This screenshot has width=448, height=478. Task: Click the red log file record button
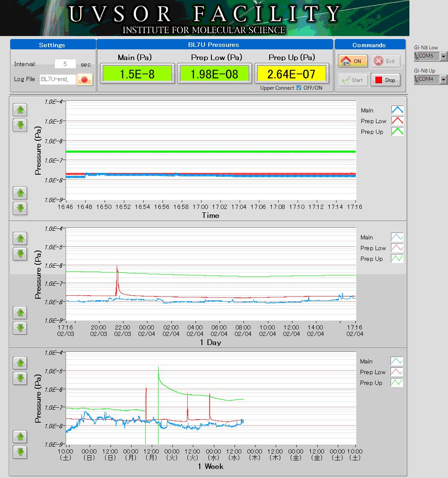(84, 79)
